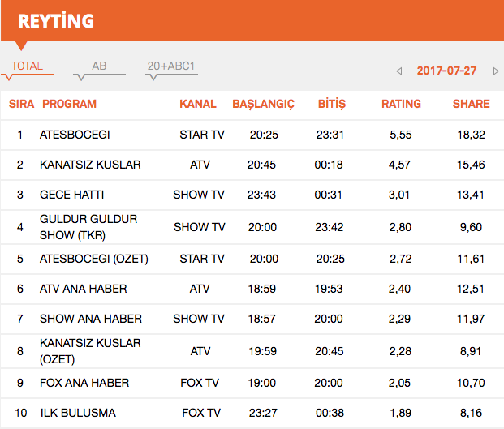Go to next date with right arrow
This screenshot has width=504, height=429.
[x=496, y=71]
